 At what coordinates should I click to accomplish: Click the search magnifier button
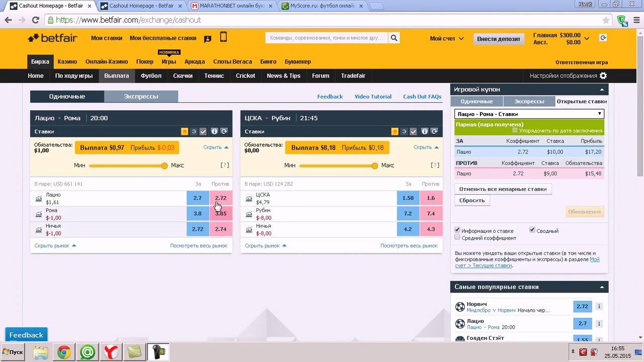point(394,38)
